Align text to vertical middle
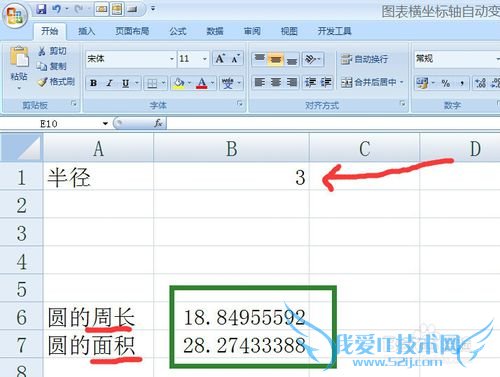The width and height of the screenshot is (500, 377). [275, 59]
